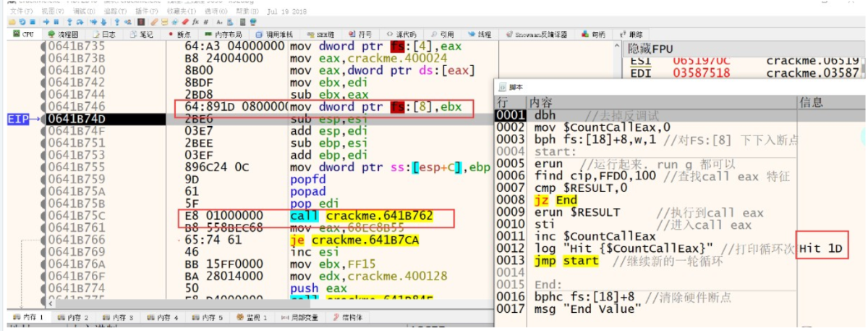Open the 收藏夹(I) menu
The height and width of the screenshot is (331, 868).
point(182,11)
